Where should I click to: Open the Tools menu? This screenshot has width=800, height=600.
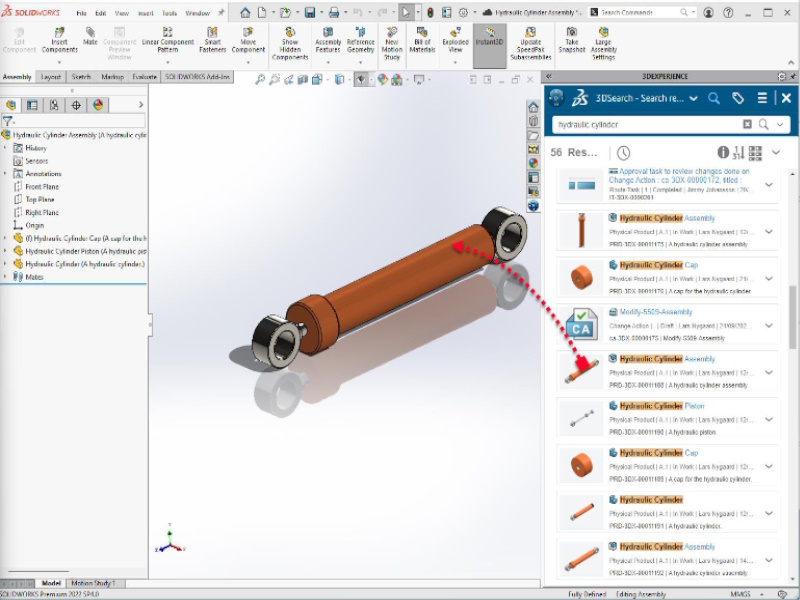pyautogui.click(x=170, y=13)
